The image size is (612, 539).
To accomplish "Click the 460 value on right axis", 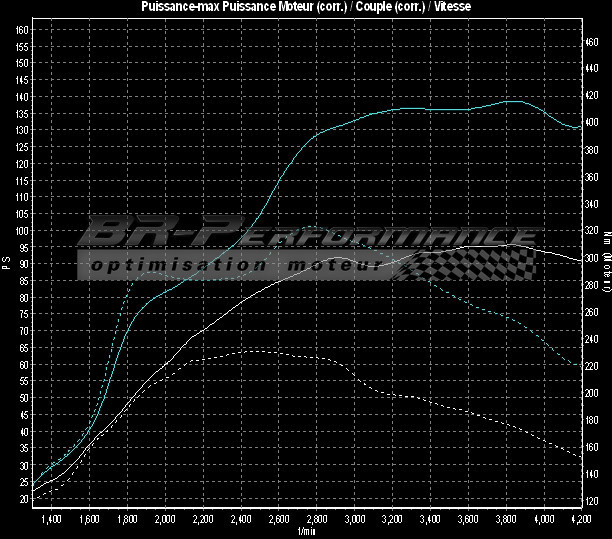I will [593, 42].
